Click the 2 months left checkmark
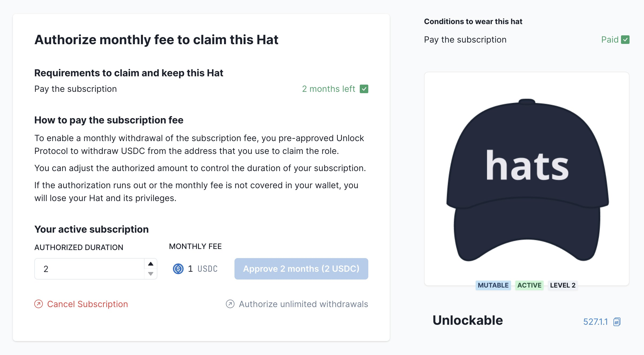The width and height of the screenshot is (644, 355). 364,89
